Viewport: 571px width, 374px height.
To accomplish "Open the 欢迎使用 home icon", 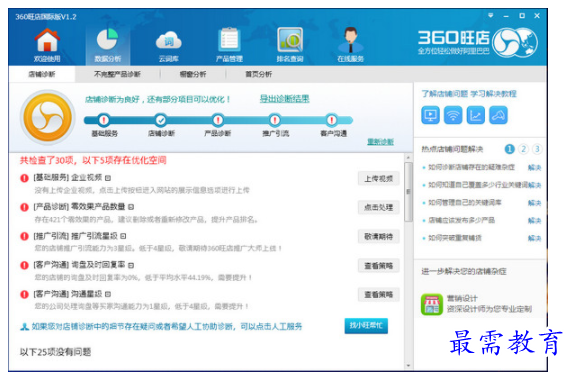I will (47, 40).
